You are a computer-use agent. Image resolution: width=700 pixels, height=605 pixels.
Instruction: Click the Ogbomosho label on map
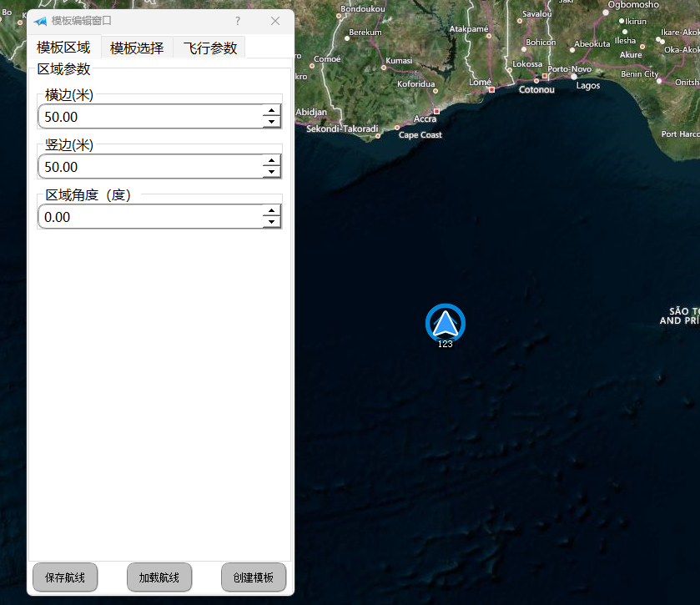pos(633,5)
